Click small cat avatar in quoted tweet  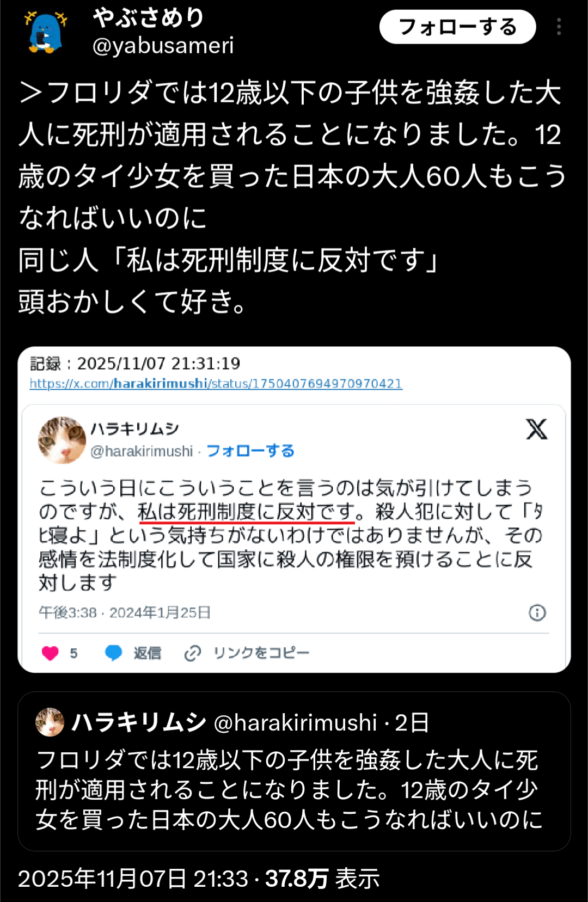click(x=50, y=722)
